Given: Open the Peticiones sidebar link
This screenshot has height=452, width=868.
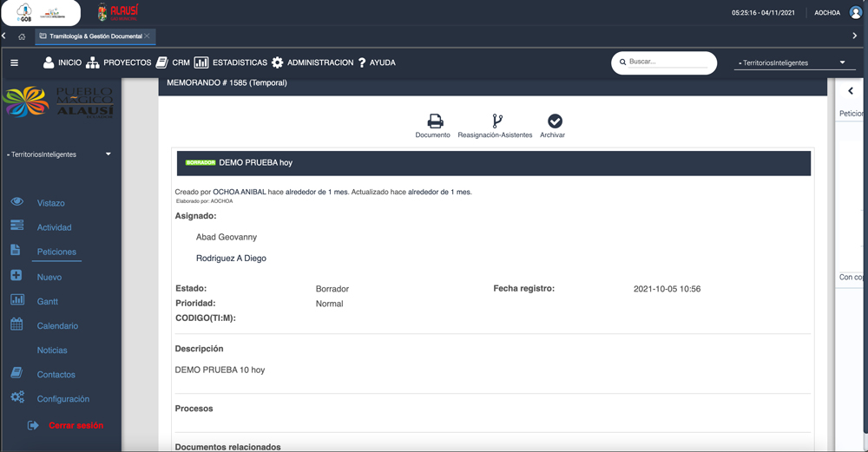Looking at the screenshot, I should [x=56, y=252].
